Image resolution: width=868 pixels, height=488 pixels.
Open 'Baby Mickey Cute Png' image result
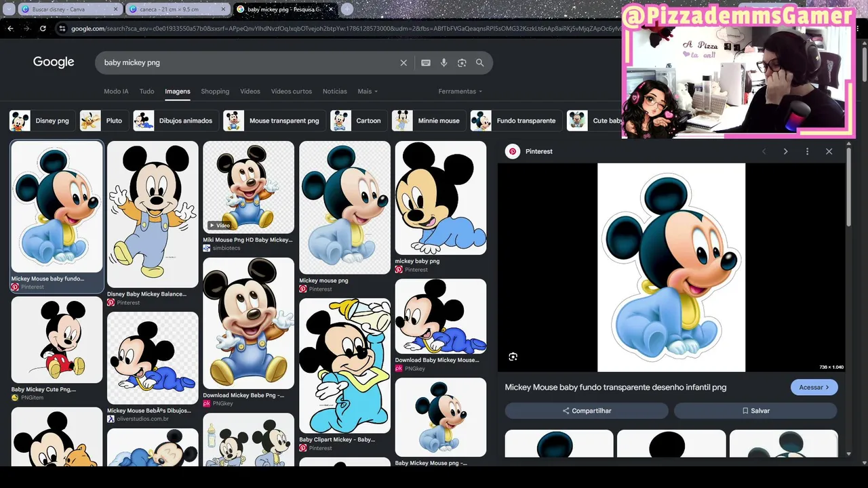pyautogui.click(x=57, y=340)
